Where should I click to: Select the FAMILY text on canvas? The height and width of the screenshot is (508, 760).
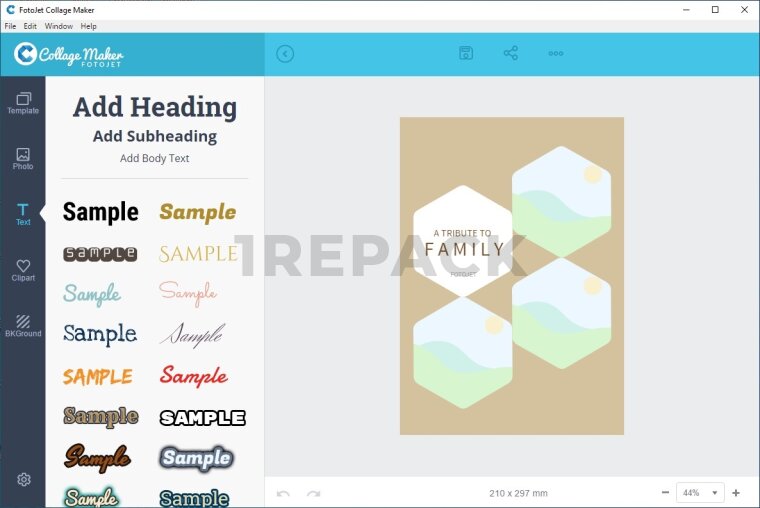pyautogui.click(x=464, y=250)
